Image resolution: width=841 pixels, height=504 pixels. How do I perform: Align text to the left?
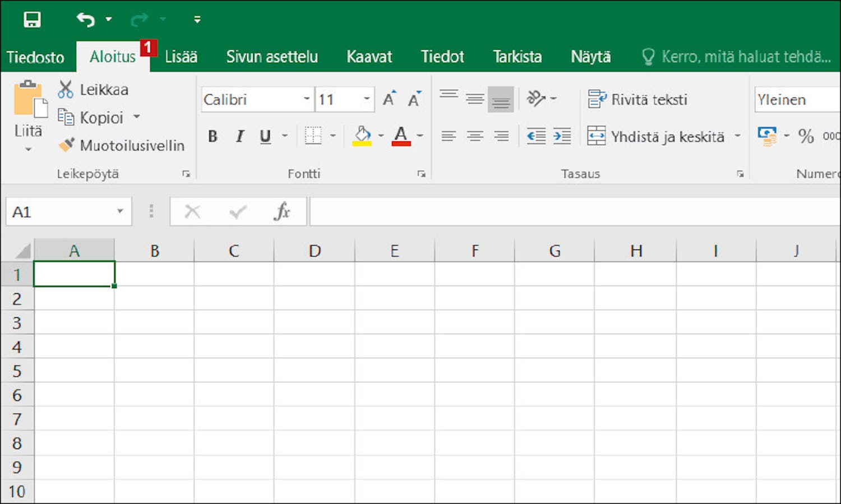click(x=449, y=136)
